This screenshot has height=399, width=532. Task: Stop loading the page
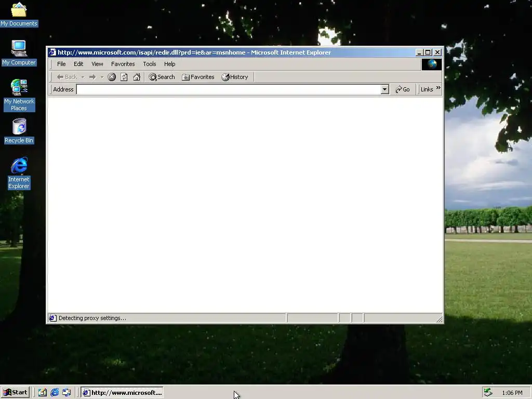click(112, 77)
